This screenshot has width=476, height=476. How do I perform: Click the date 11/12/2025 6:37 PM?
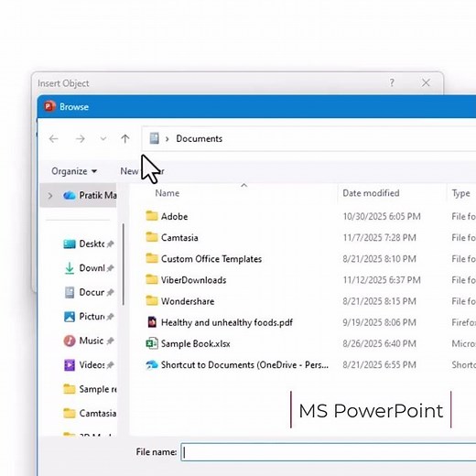click(x=382, y=280)
